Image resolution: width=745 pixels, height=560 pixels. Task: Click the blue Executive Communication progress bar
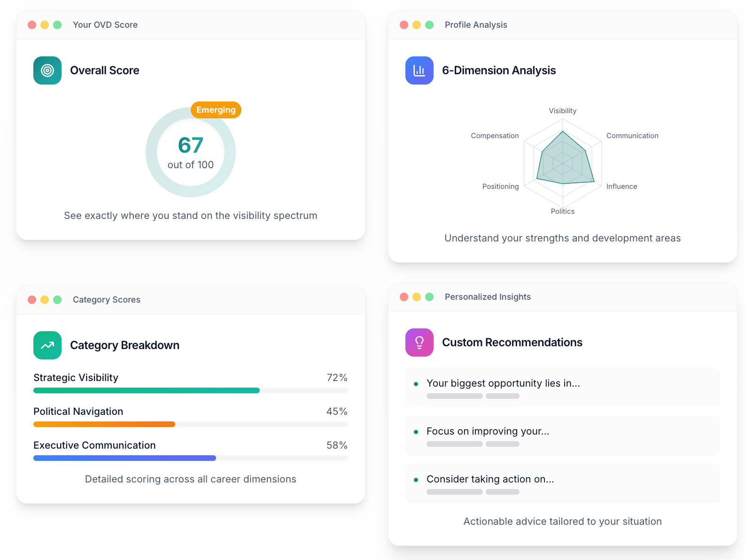coord(124,458)
